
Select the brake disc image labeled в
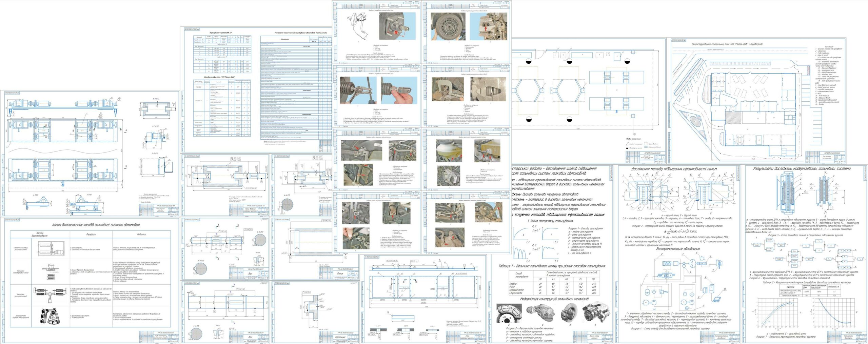coord(569,312)
